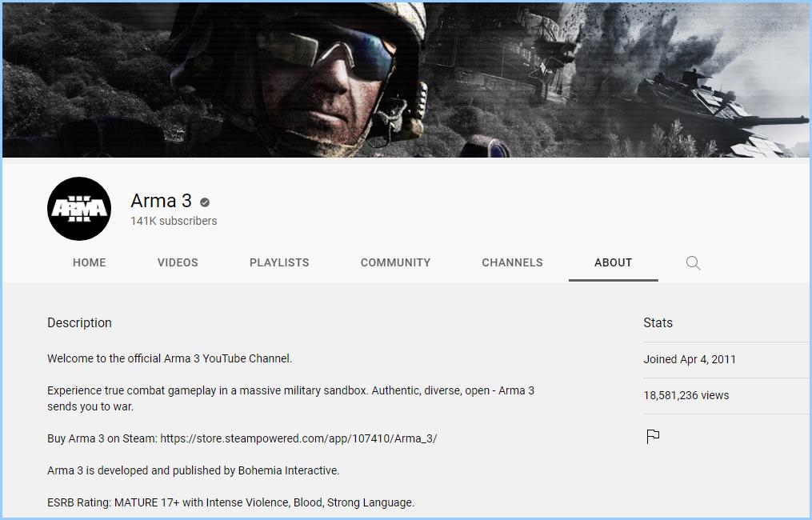Click the Arma 3 channel name

pos(161,201)
